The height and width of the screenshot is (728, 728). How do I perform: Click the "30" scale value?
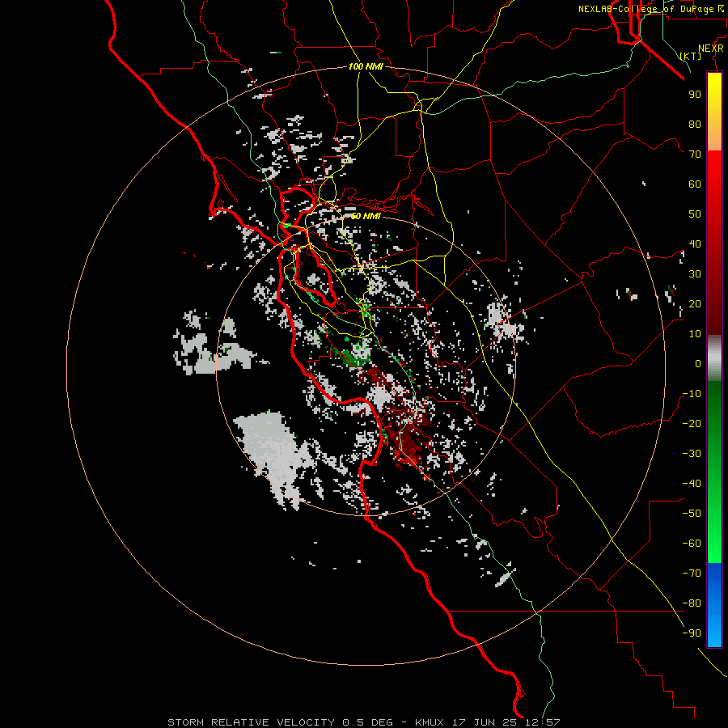coord(695,274)
